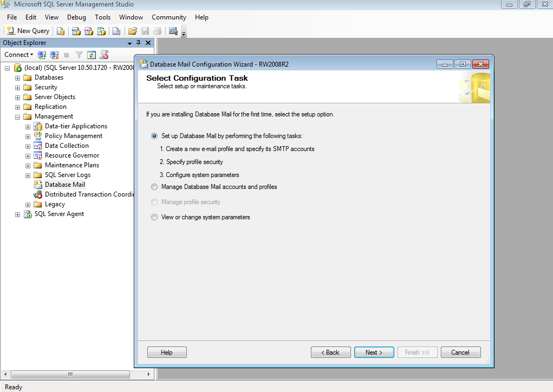This screenshot has width=553, height=392.
Task: Expand the SQL Server Agent node
Action: point(17,215)
